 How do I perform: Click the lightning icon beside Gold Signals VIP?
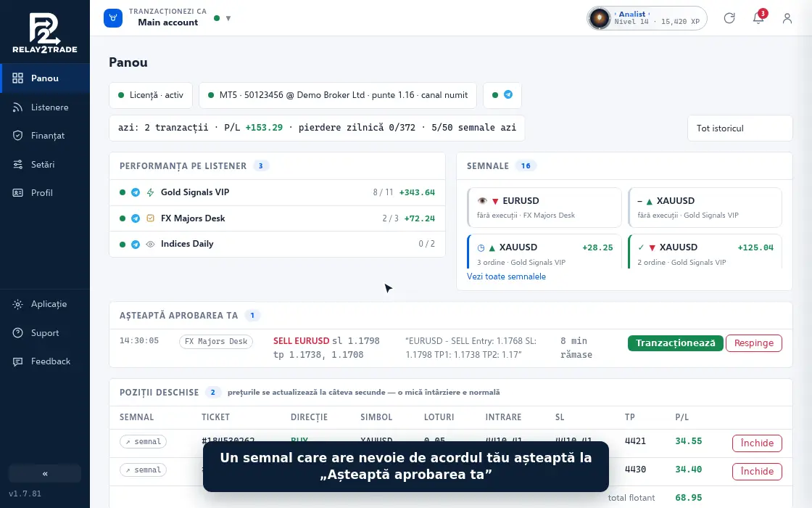point(150,192)
